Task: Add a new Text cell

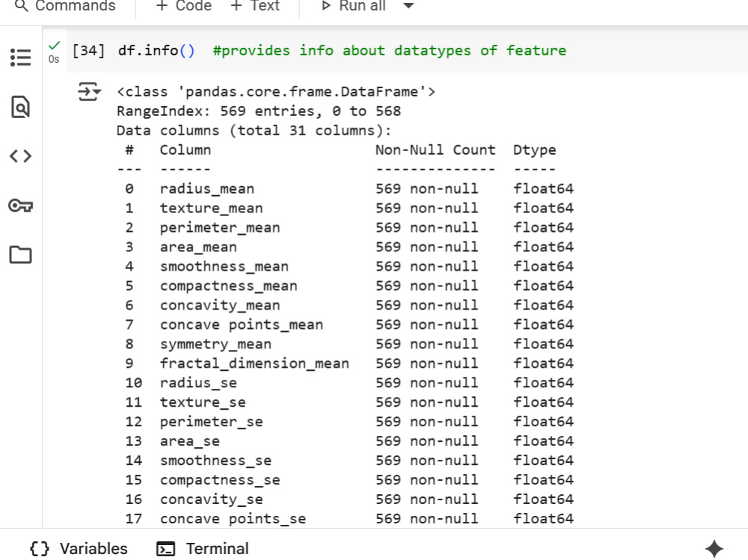Action: [x=255, y=6]
